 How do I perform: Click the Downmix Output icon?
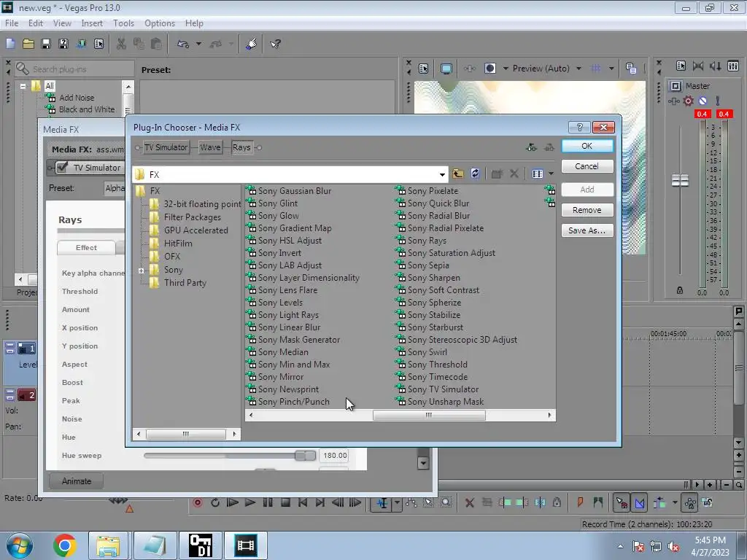pos(698,66)
